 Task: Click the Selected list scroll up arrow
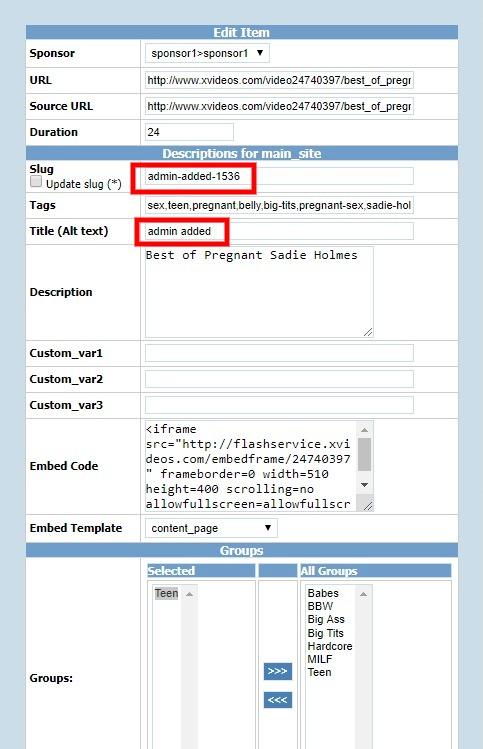pos(189,594)
